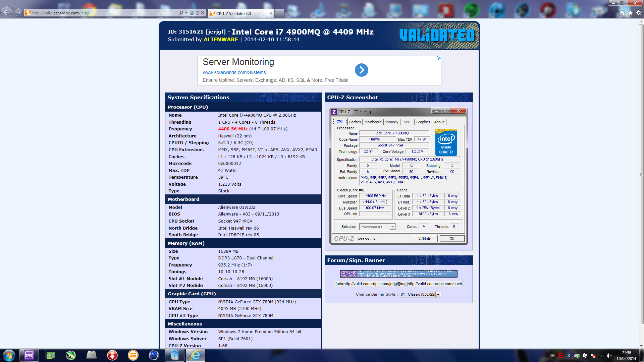Go back with the browser Back arrow

point(7,12)
